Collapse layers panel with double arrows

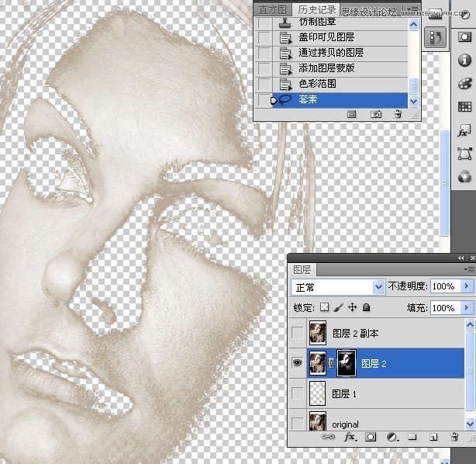click(x=461, y=258)
